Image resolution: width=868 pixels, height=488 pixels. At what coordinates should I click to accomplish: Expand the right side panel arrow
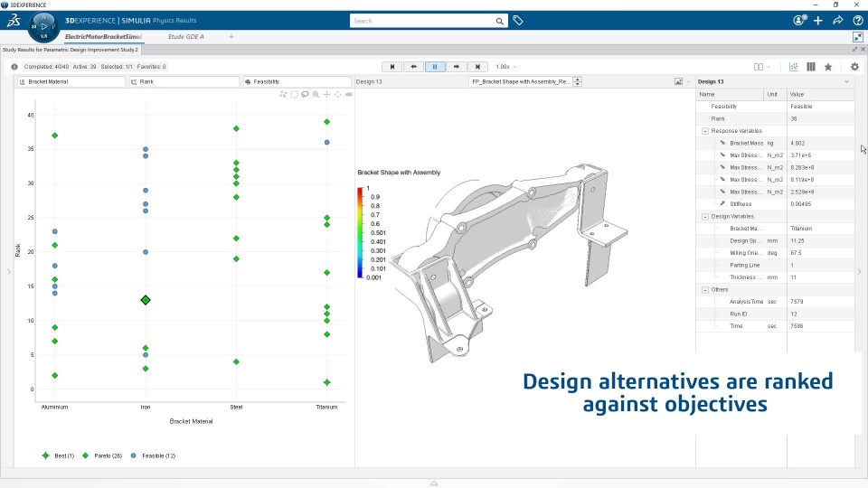pyautogui.click(x=859, y=271)
